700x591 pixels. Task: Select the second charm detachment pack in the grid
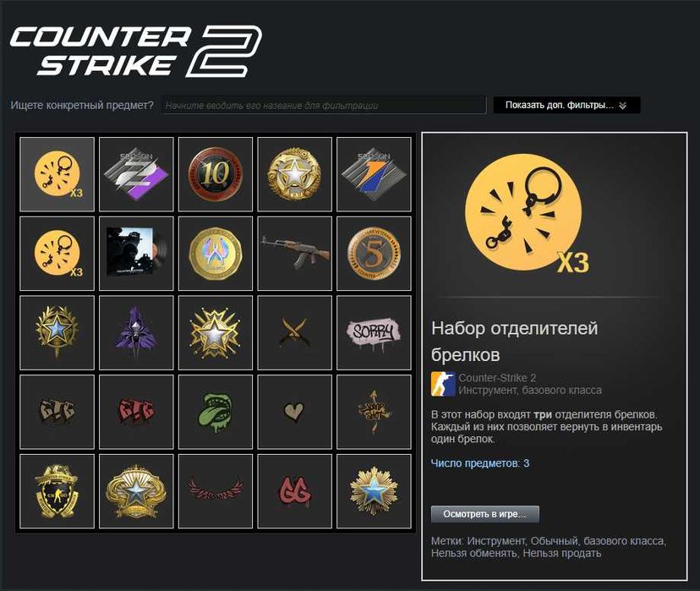[x=57, y=254]
